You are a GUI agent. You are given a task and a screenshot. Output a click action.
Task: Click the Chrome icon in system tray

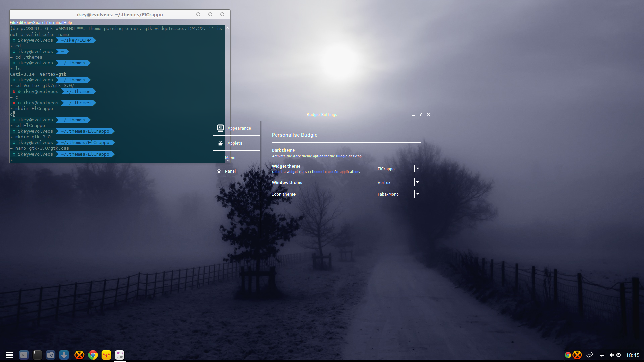(568, 355)
